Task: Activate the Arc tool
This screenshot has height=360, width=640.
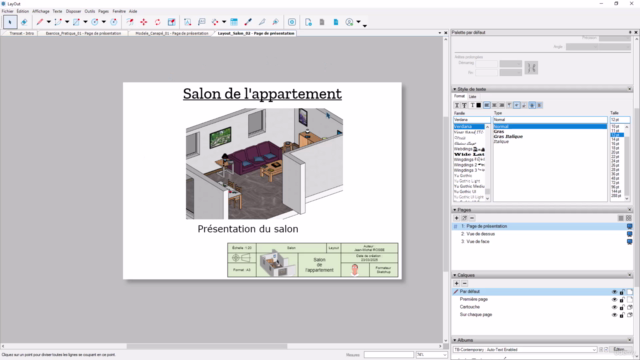Action: 58,22
